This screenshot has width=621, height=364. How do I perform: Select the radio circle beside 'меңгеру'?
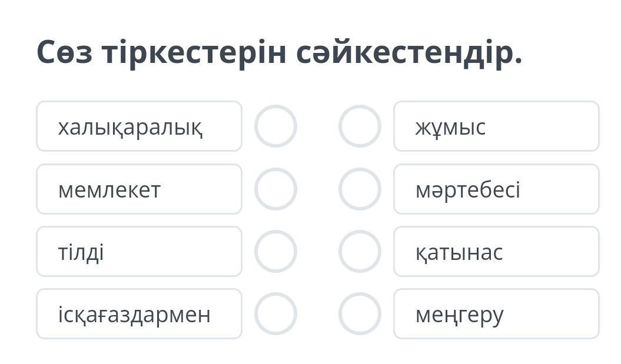[x=360, y=313]
